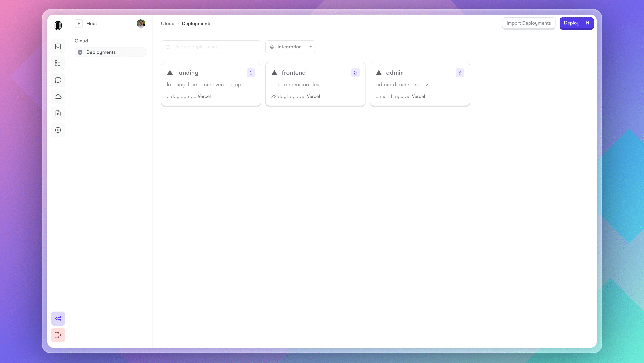The height and width of the screenshot is (363, 644).
Task: Toggle the Deployments active state
Action: point(111,52)
